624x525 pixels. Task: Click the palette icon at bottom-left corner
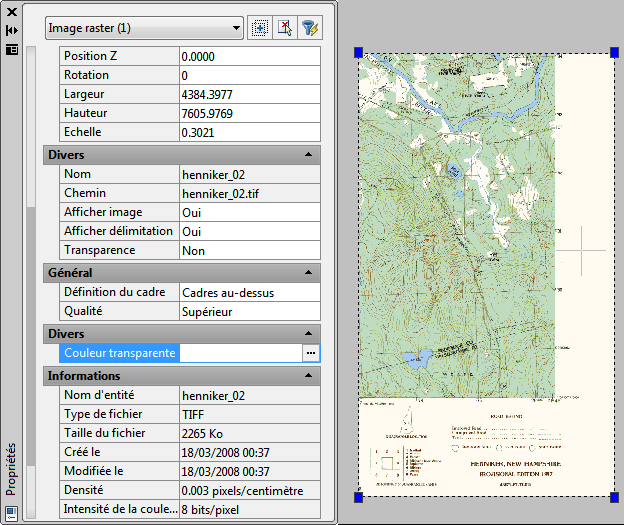11,513
